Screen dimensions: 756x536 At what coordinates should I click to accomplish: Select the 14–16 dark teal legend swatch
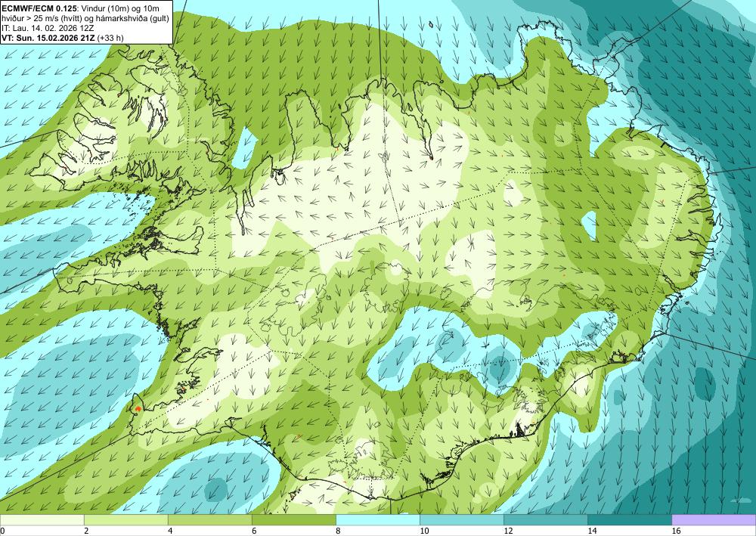629,519
